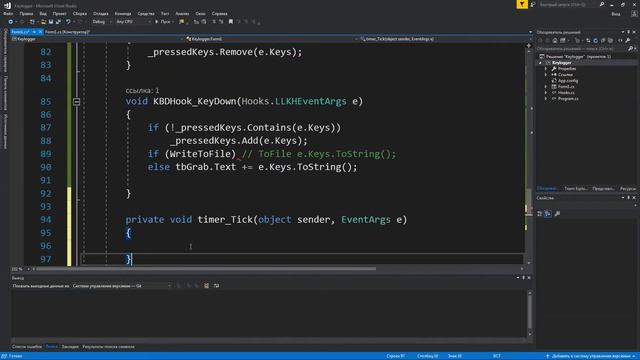The width and height of the screenshot is (640, 360).
Task: Click Property Pages wrench in Properties panel
Action: (x=557, y=213)
